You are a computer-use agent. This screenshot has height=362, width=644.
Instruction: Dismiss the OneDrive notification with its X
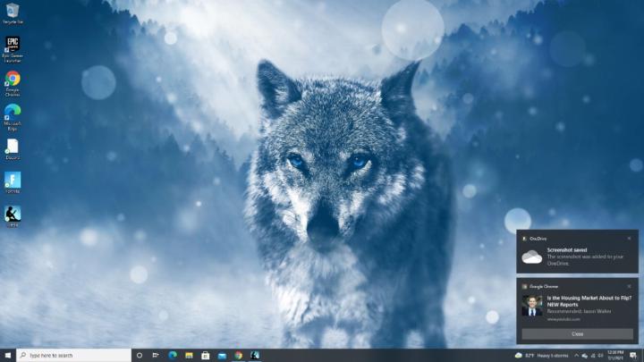(x=630, y=239)
